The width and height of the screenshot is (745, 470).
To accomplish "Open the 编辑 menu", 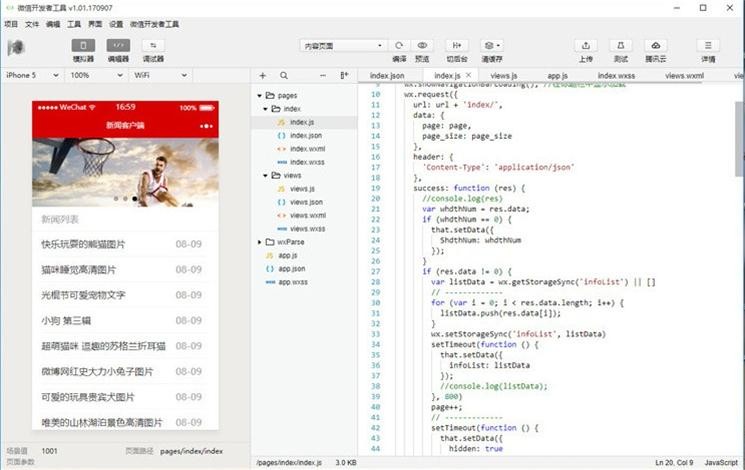I will (53, 24).
